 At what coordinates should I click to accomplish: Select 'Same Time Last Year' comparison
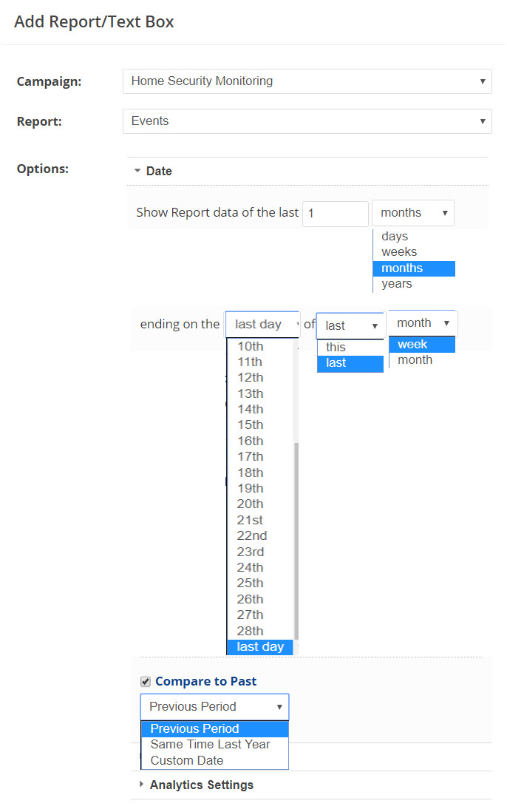click(x=210, y=745)
